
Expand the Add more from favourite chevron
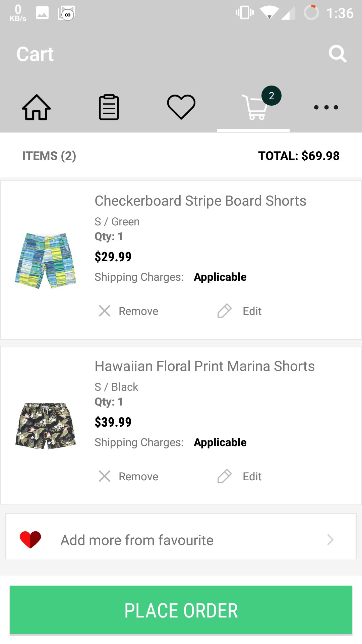(x=330, y=540)
